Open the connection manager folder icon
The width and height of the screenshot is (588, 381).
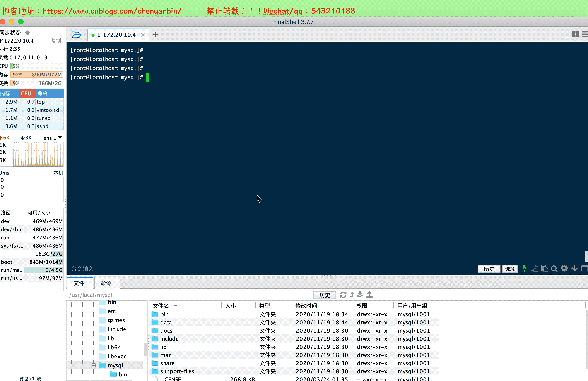(76, 35)
